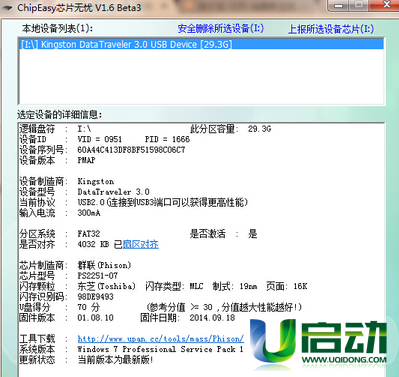The image size is (399, 377).
Task: Click the device serial number text
Action: pyautogui.click(x=131, y=150)
